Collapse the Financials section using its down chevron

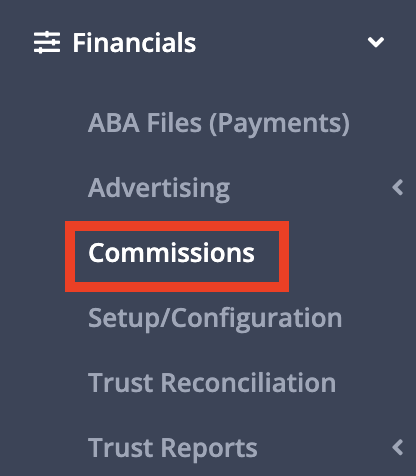coord(376,42)
